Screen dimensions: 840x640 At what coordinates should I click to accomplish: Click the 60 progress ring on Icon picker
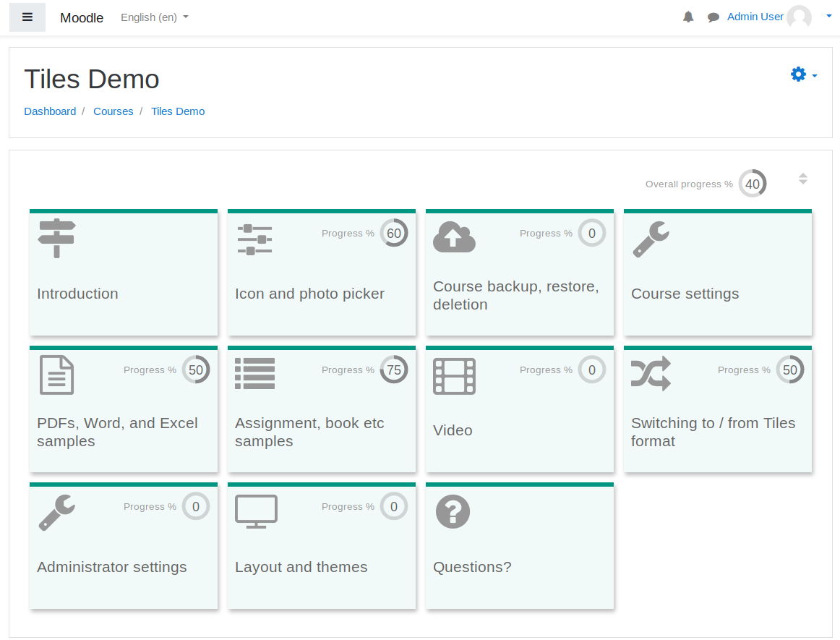coord(394,233)
